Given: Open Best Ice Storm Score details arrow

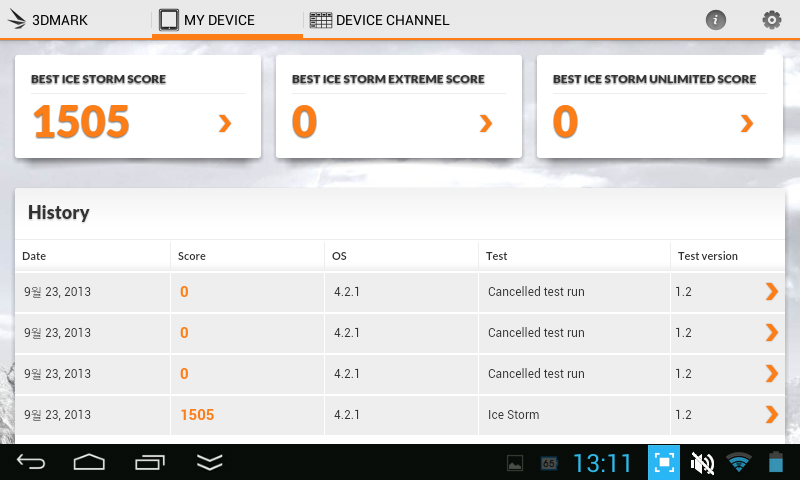Looking at the screenshot, I should click(x=225, y=123).
